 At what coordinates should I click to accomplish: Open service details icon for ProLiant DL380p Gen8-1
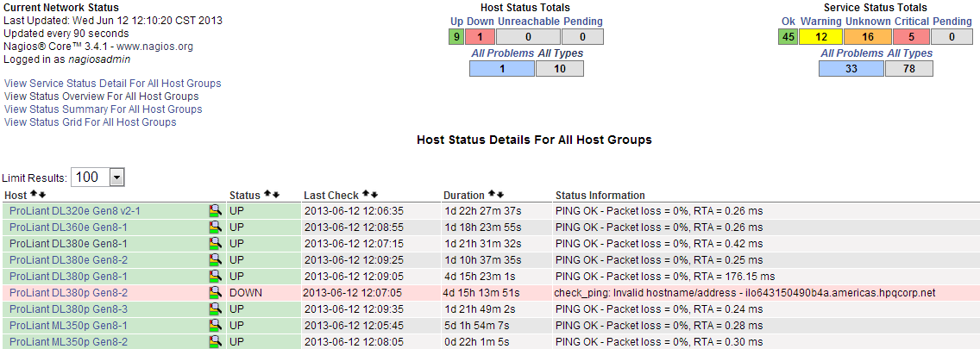click(216, 276)
